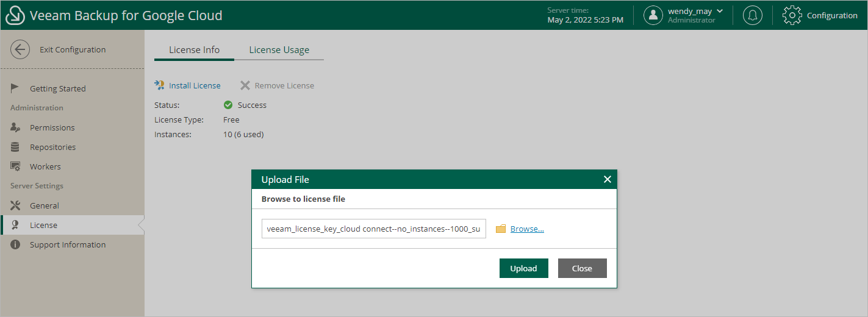Select License in the sidebar
The height and width of the screenshot is (317, 868).
72,225
